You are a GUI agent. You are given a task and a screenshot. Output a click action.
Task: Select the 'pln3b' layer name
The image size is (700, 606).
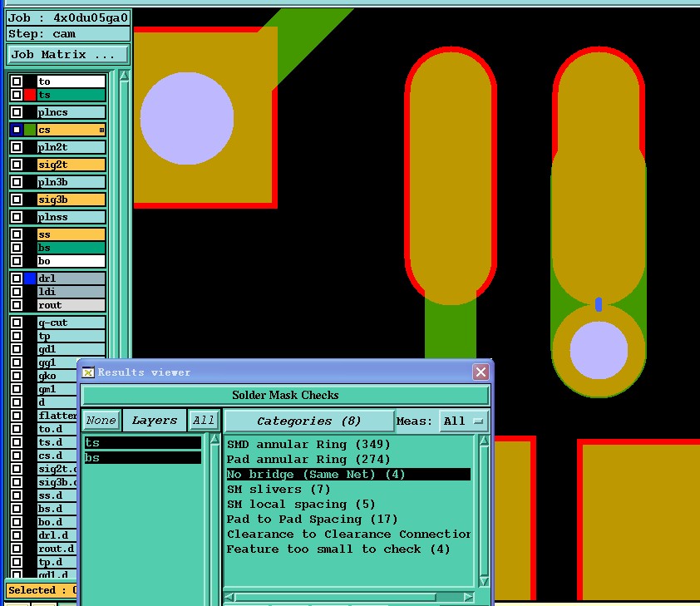71,182
